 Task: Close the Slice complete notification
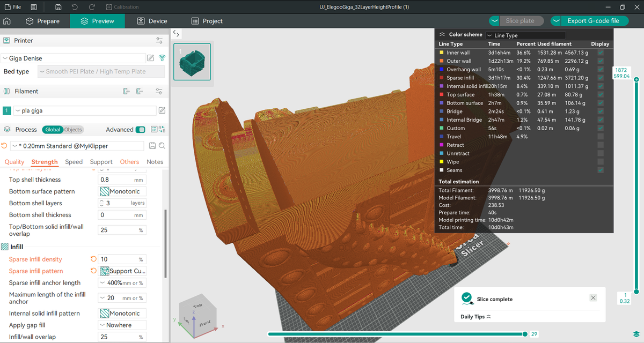(592, 298)
